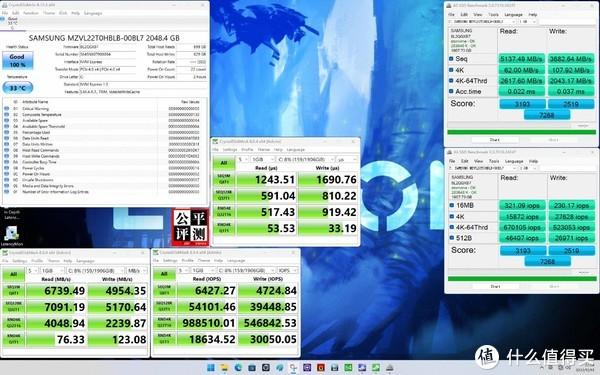Open File Explorer from the taskbar
The width and height of the screenshot is (600, 375).
click(x=224, y=368)
